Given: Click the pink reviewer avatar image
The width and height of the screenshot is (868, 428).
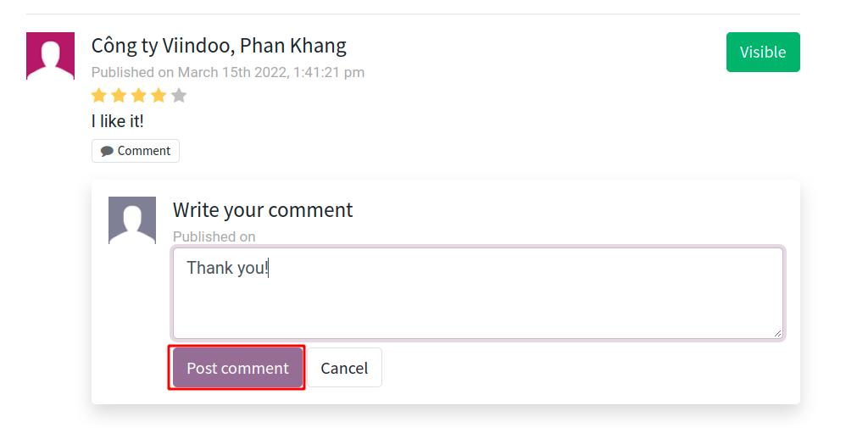Looking at the screenshot, I should pos(50,56).
